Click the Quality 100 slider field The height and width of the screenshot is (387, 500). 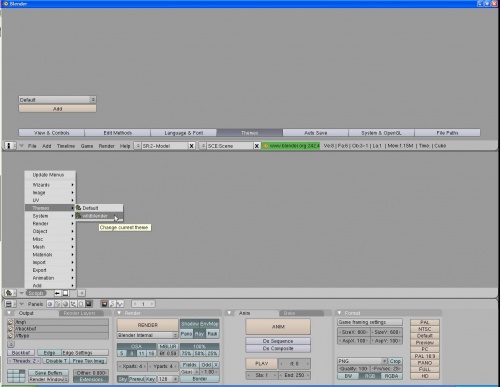pos(353,369)
